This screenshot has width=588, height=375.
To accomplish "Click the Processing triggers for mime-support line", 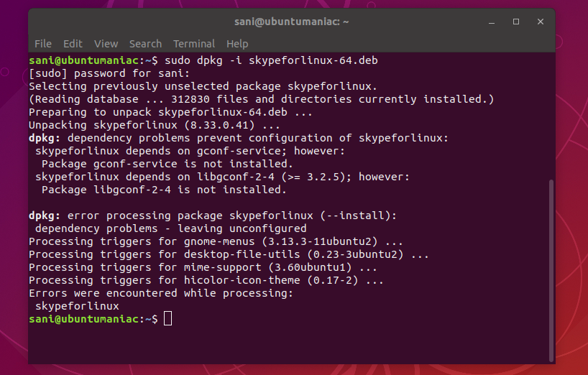I will pyautogui.click(x=203, y=267).
